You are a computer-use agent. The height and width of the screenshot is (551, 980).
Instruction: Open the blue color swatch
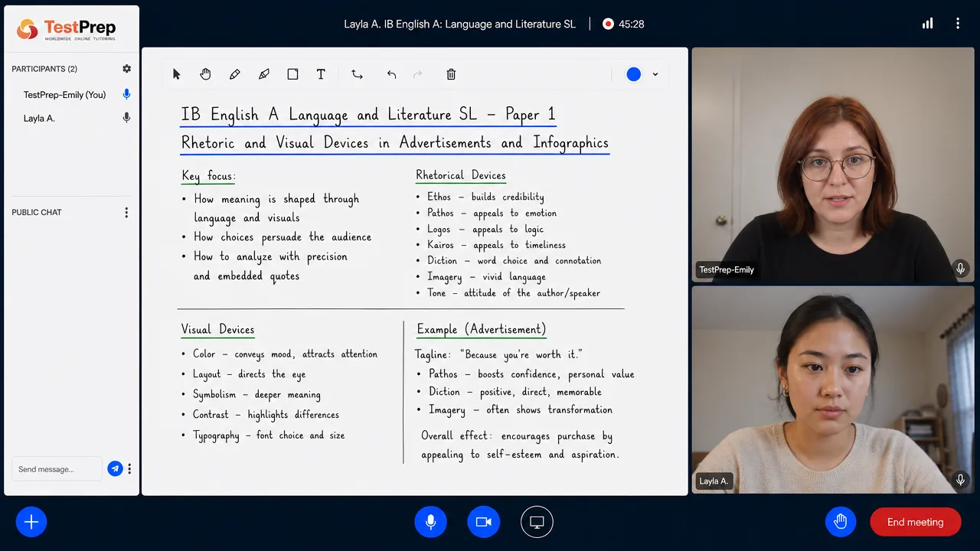click(x=633, y=74)
